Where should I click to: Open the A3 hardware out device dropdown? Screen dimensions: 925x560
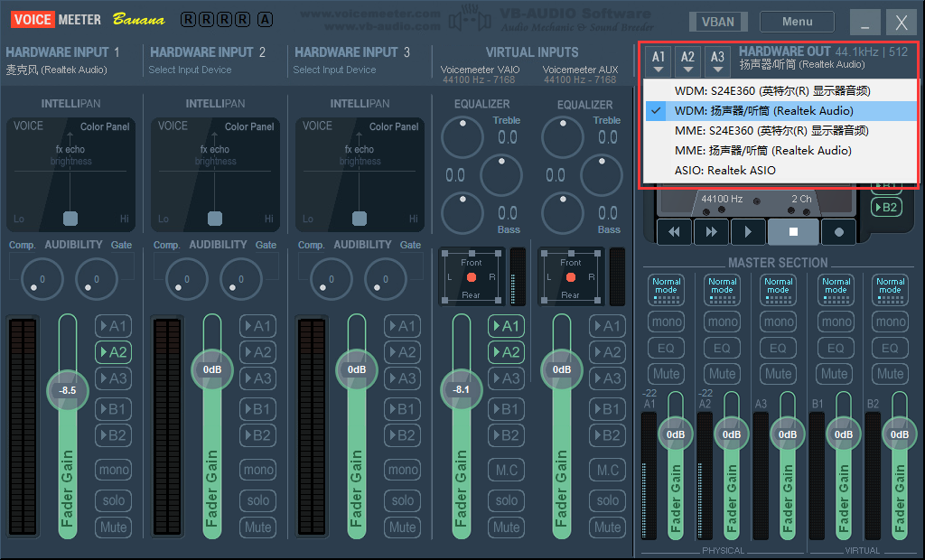717,61
